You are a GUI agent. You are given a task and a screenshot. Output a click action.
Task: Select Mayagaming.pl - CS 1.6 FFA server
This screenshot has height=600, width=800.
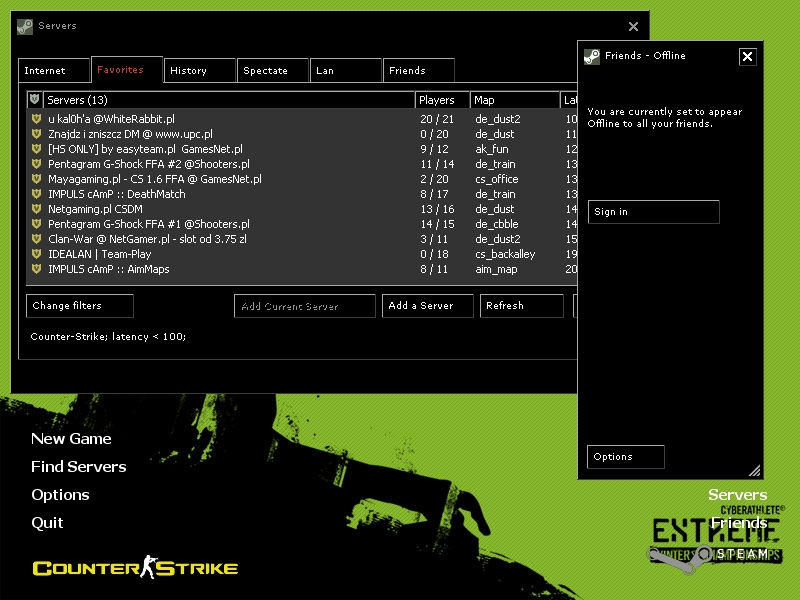coord(302,179)
